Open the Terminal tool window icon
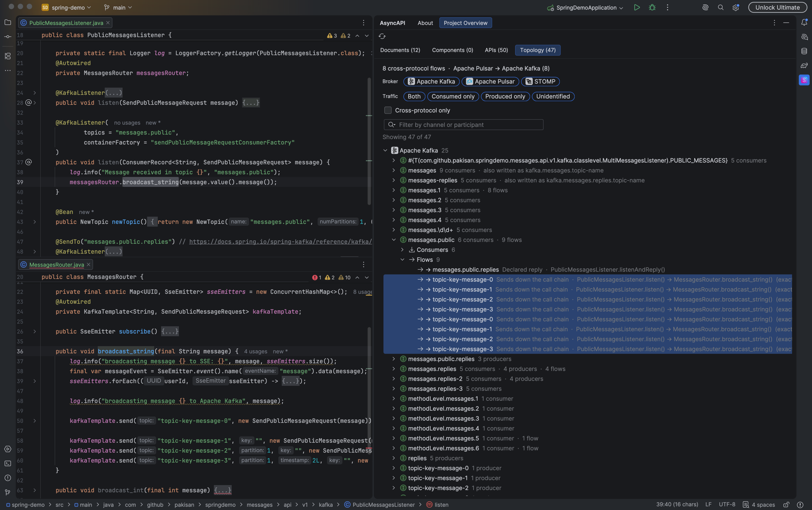 [8, 464]
